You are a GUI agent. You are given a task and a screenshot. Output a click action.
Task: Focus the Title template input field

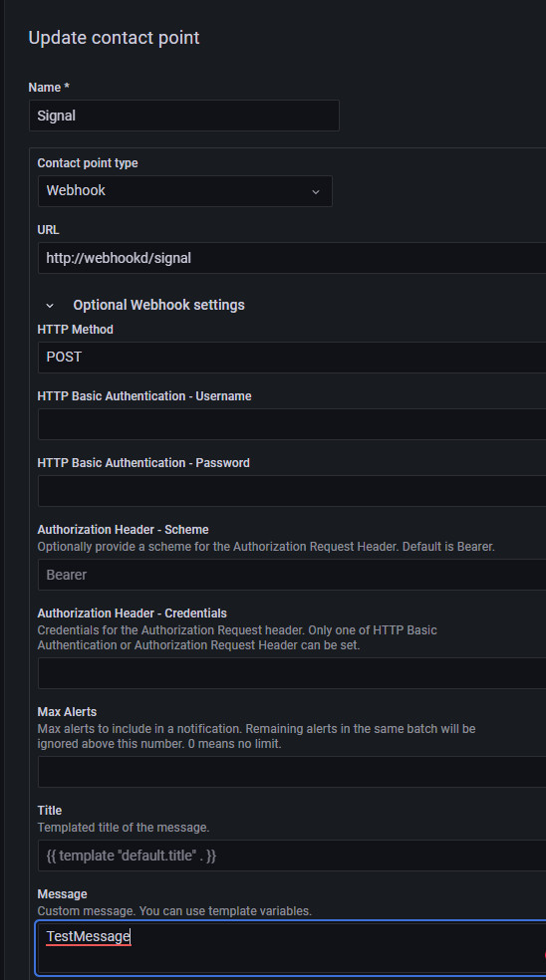click(x=292, y=856)
